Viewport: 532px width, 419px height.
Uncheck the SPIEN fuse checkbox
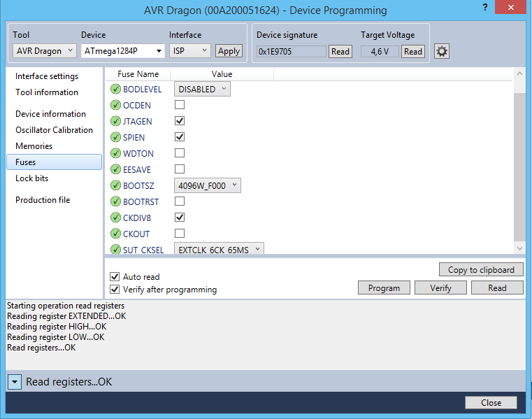(x=180, y=137)
